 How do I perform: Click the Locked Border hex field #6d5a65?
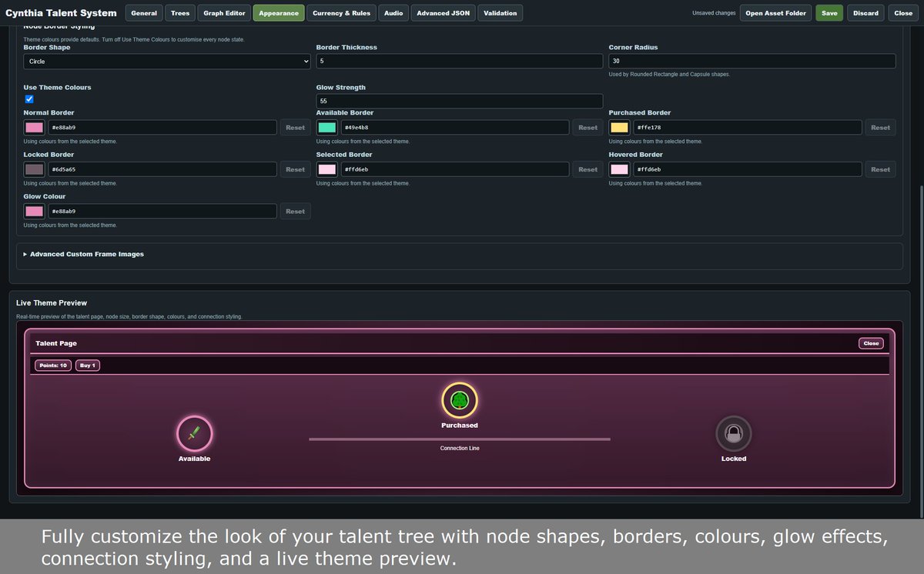pyautogui.click(x=162, y=169)
